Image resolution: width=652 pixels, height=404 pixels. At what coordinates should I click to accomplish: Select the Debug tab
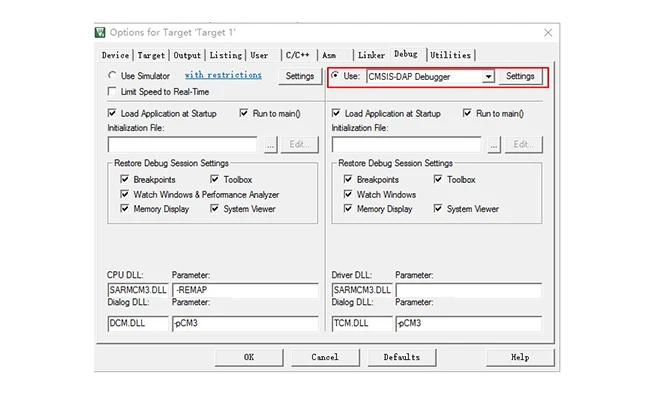406,54
